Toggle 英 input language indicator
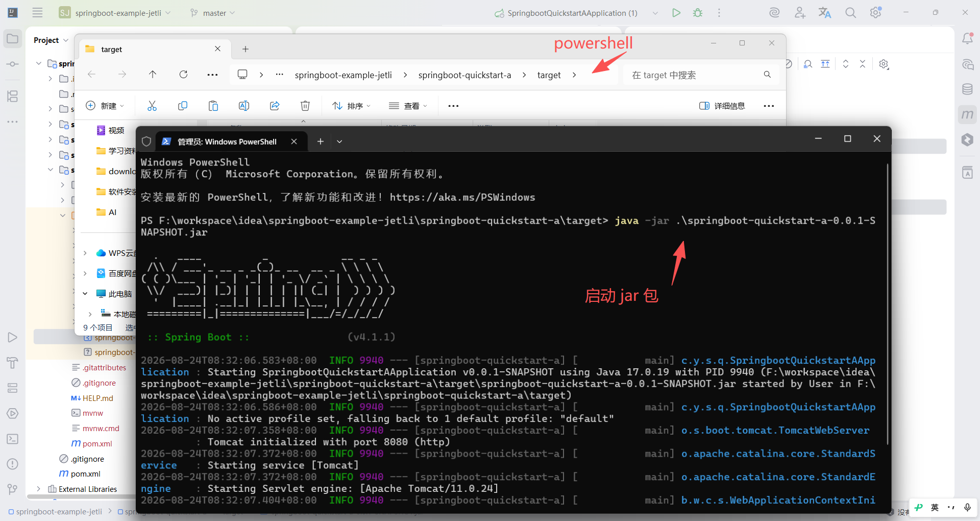Viewport: 980px width, 521px height. [x=935, y=508]
